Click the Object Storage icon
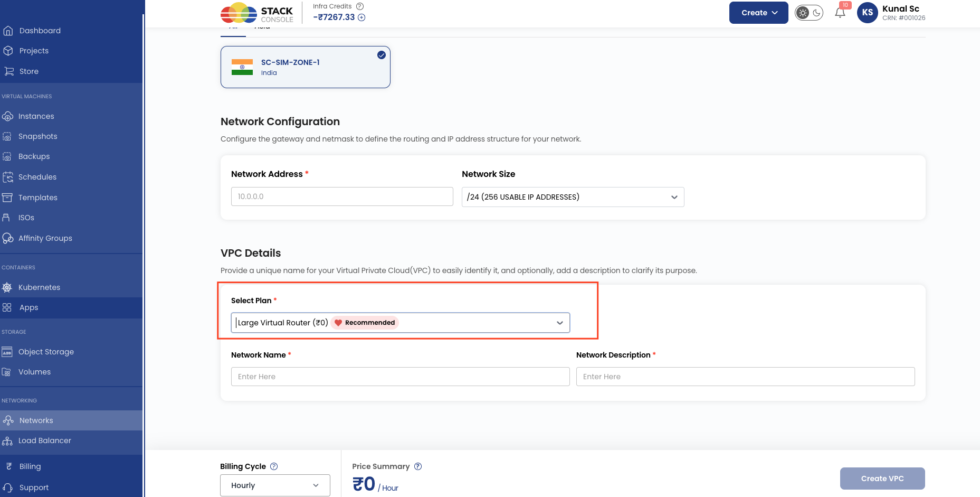The width and height of the screenshot is (980, 497). 7,352
